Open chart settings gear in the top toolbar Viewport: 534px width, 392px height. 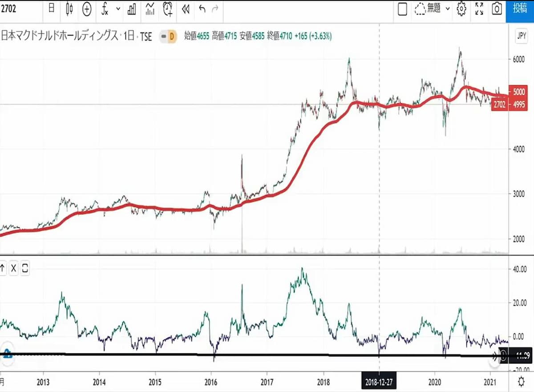click(x=462, y=9)
